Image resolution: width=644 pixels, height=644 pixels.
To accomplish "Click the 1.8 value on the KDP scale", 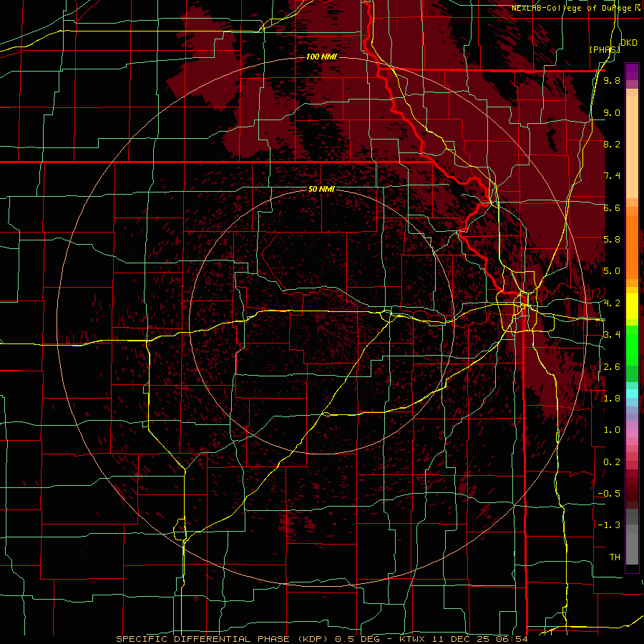I will (x=612, y=399).
